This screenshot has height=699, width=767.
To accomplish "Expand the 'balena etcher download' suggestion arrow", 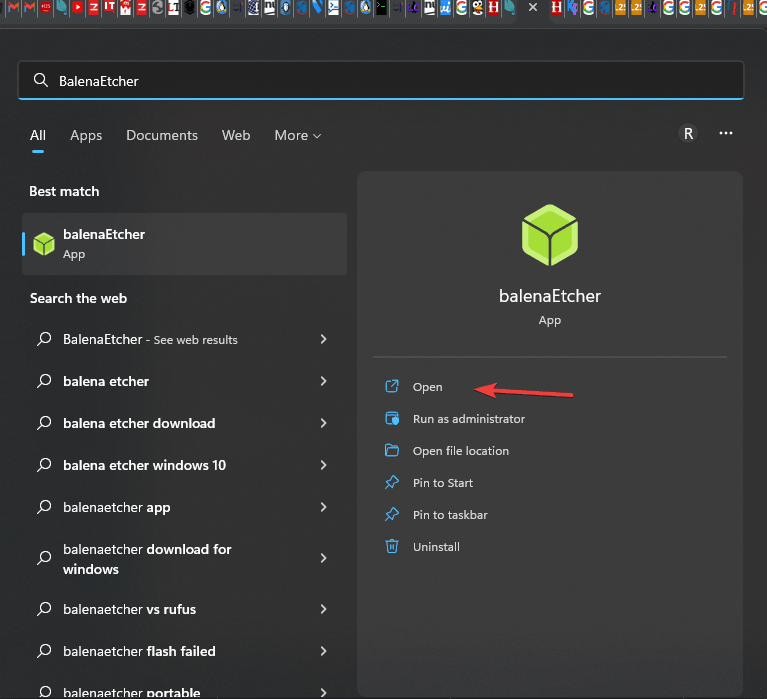I will click(x=323, y=423).
